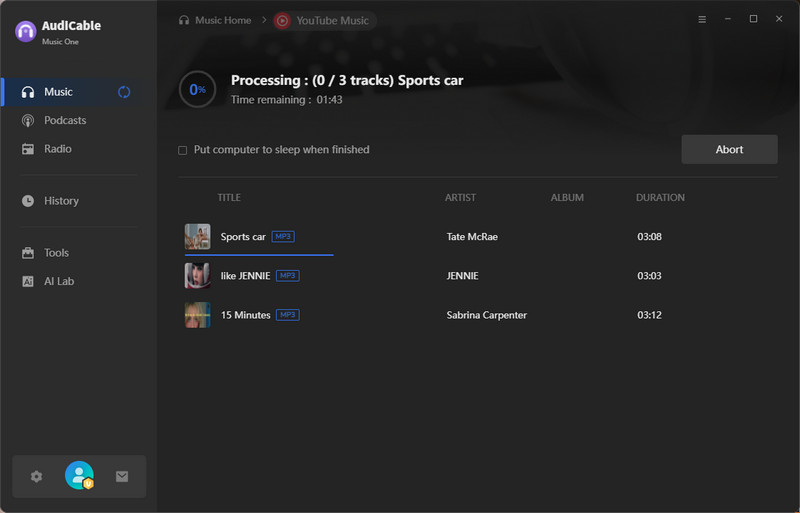
Task: Click the 15 Minutes album thumbnail
Action: (197, 315)
